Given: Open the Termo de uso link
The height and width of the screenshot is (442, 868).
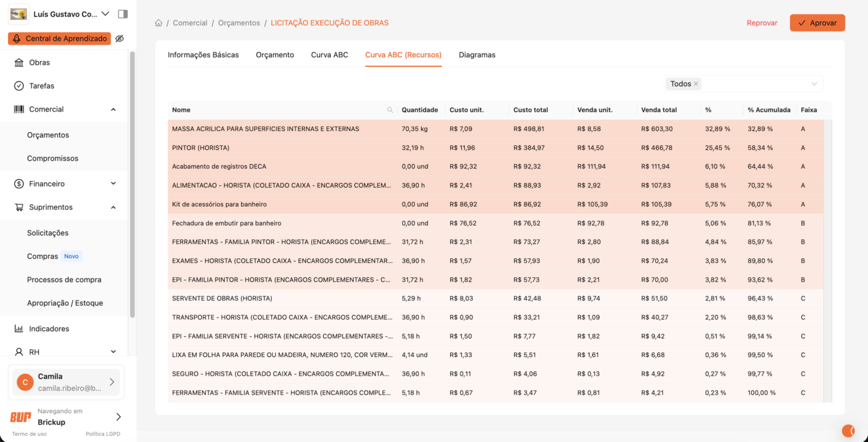Looking at the screenshot, I should [x=29, y=434].
